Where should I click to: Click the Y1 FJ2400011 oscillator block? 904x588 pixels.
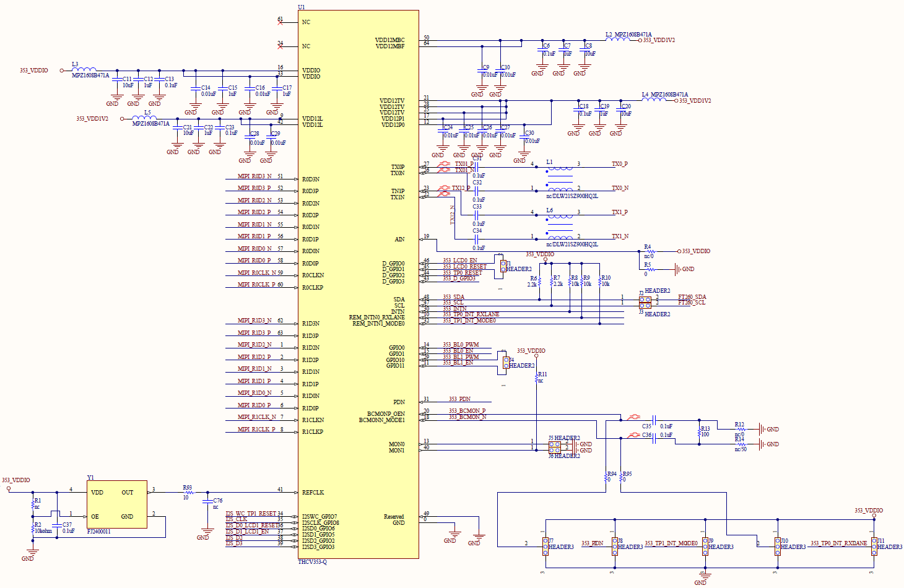click(x=117, y=504)
